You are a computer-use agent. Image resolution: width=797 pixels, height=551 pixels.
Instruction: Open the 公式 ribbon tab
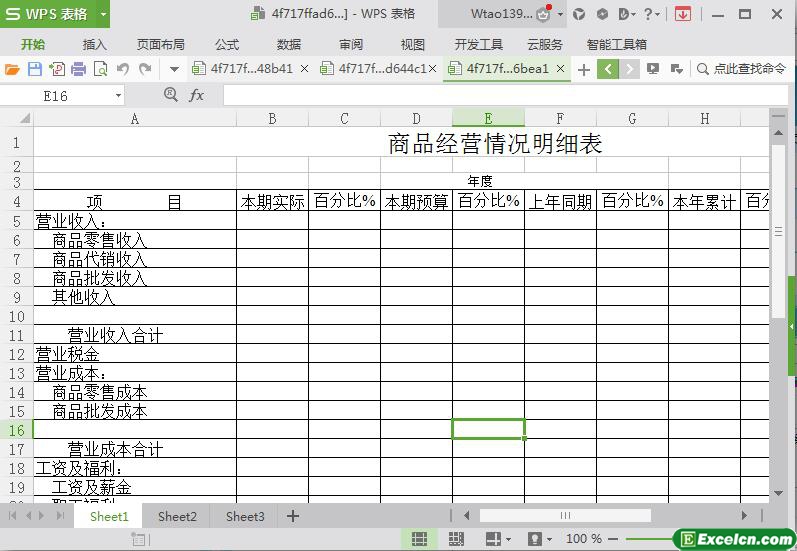[x=227, y=45]
